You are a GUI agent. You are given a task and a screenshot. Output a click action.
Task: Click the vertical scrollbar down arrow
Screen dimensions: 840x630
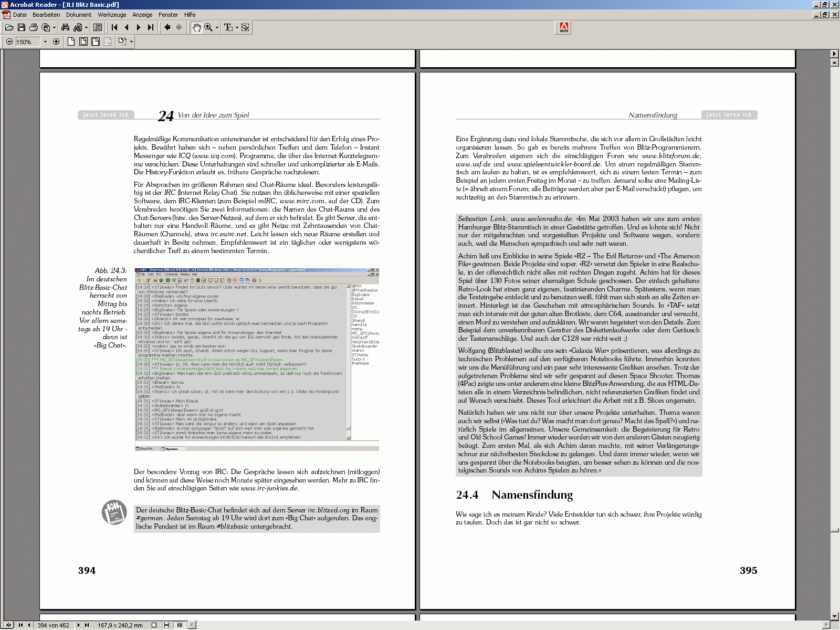(x=835, y=616)
